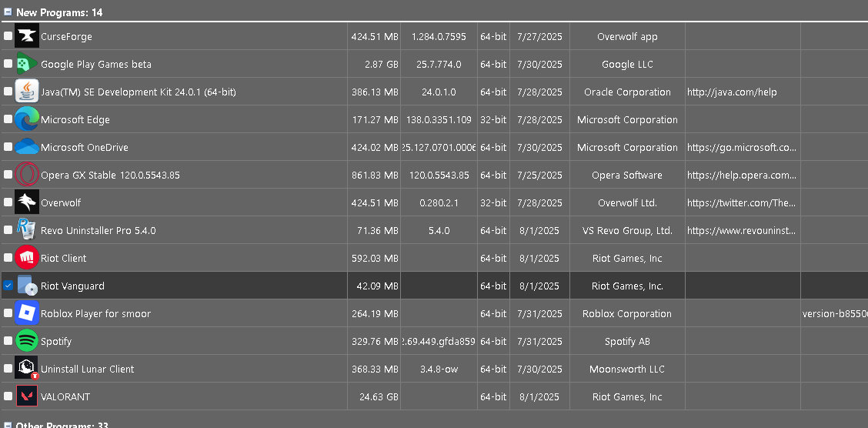The width and height of the screenshot is (868, 428).
Task: Click version 1.284.0.7595 cell
Action: [x=439, y=36]
